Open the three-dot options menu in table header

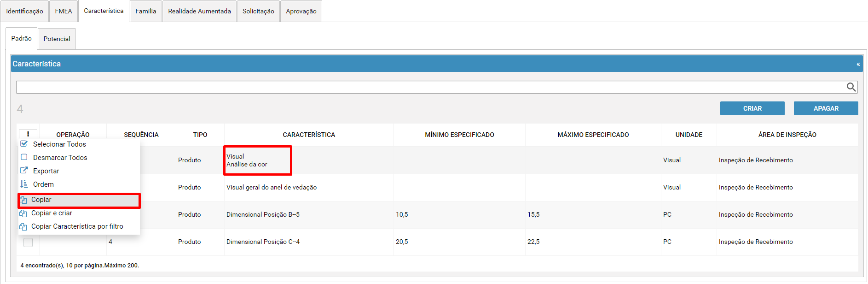tap(28, 134)
